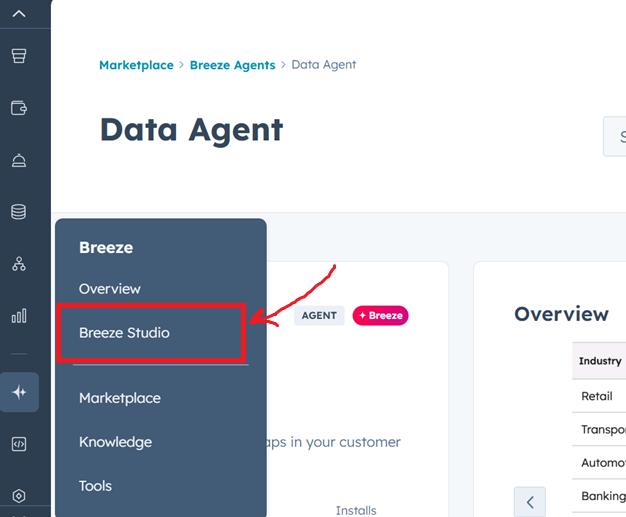The width and height of the screenshot is (626, 517).
Task: Click the Breeze sparkle sidebar icon
Action: pyautogui.click(x=19, y=392)
